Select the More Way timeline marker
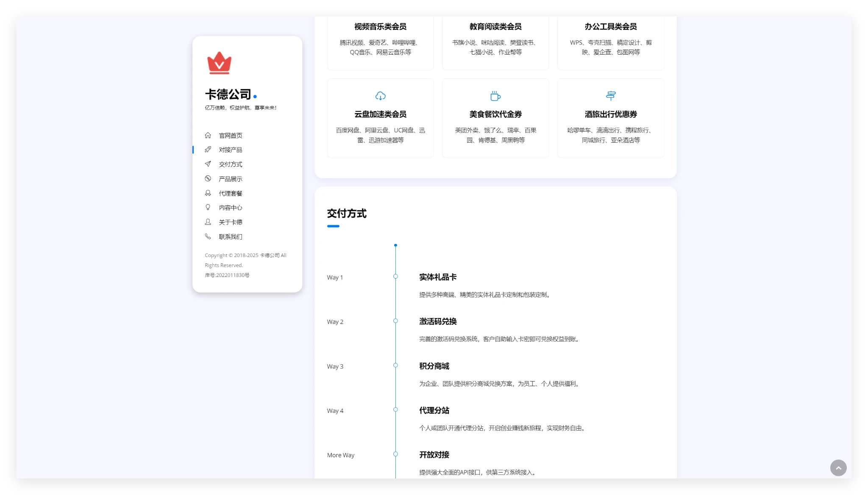This screenshot has height=495, width=868. coord(395,454)
